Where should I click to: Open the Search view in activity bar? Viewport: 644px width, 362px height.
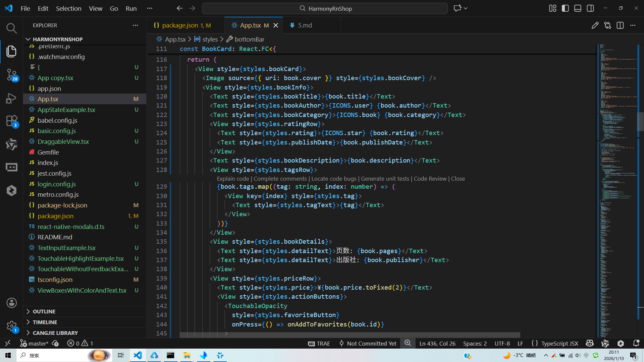tap(11, 28)
